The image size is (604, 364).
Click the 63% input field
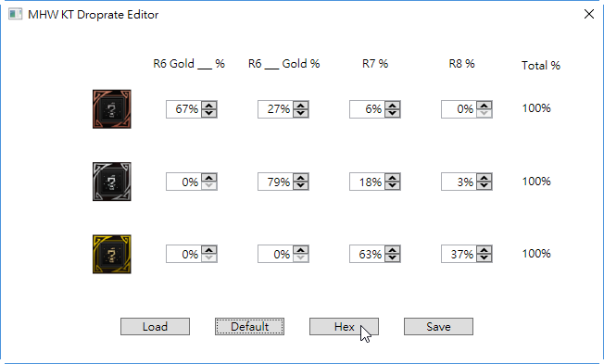pyautogui.click(x=367, y=254)
